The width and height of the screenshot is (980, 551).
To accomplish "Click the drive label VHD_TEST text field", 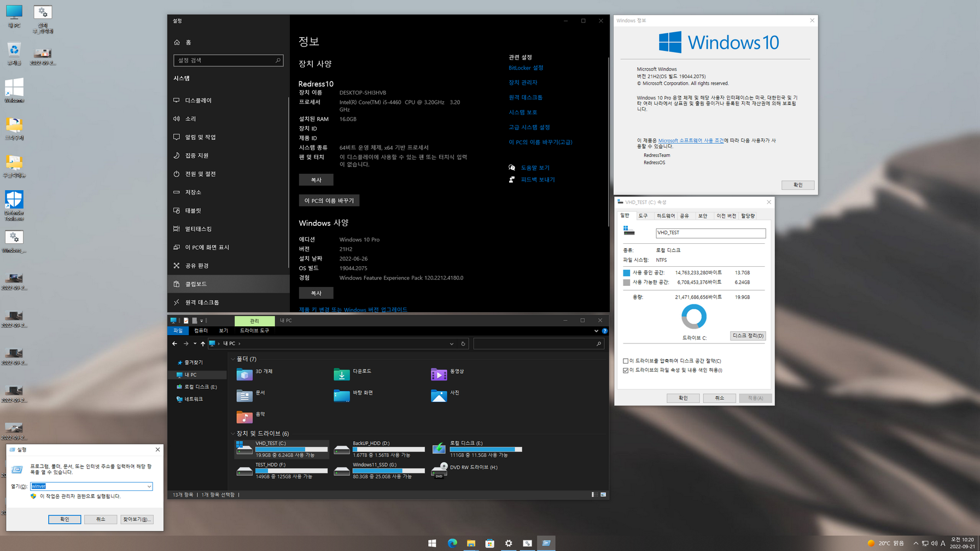I will (x=710, y=233).
